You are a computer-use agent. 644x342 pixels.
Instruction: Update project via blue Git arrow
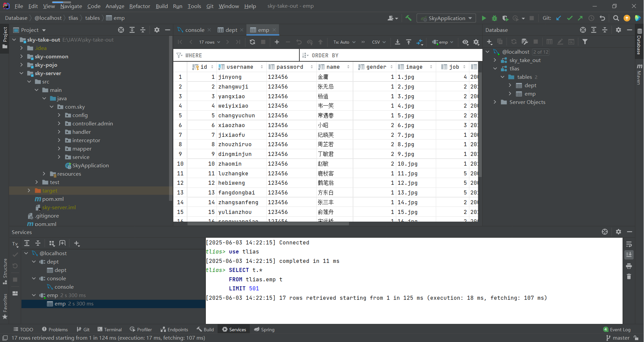pyautogui.click(x=559, y=18)
